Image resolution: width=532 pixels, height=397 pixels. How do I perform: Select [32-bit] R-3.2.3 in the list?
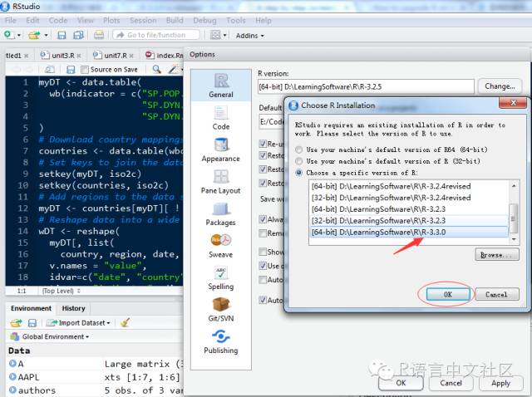(409, 221)
